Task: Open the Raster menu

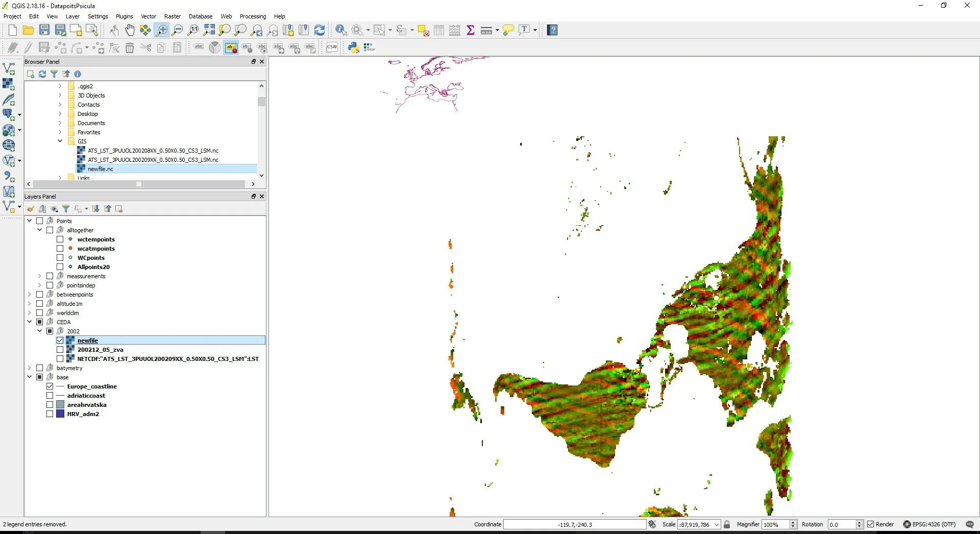Action: tap(172, 16)
